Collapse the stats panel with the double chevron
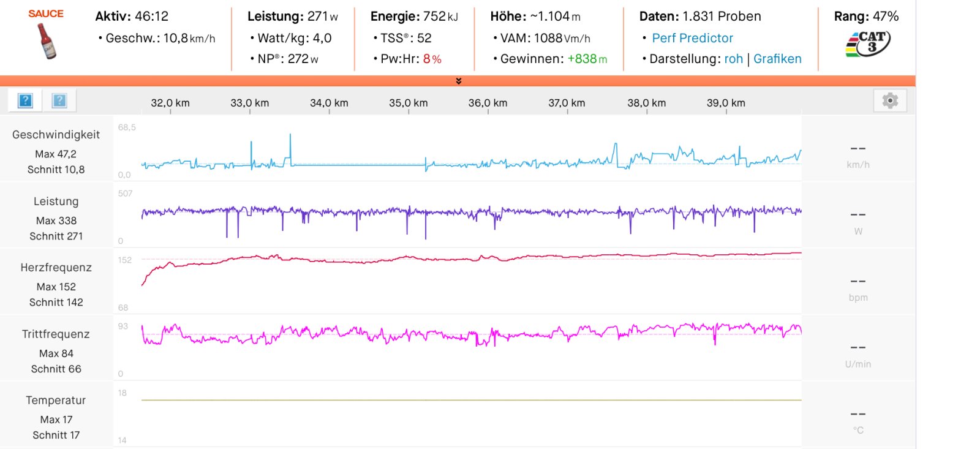Screen dimensions: 980x449 (x=458, y=81)
